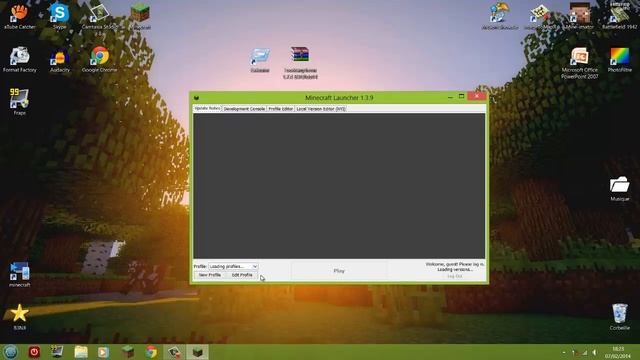Viewport: 640px width, 360px height.
Task: Click the launcher title bar text
Action: (x=339, y=98)
